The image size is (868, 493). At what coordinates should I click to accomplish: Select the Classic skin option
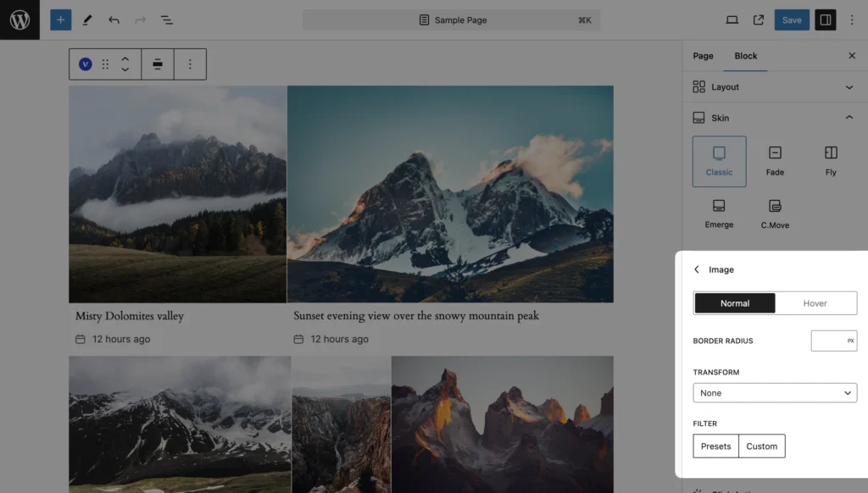click(x=719, y=161)
